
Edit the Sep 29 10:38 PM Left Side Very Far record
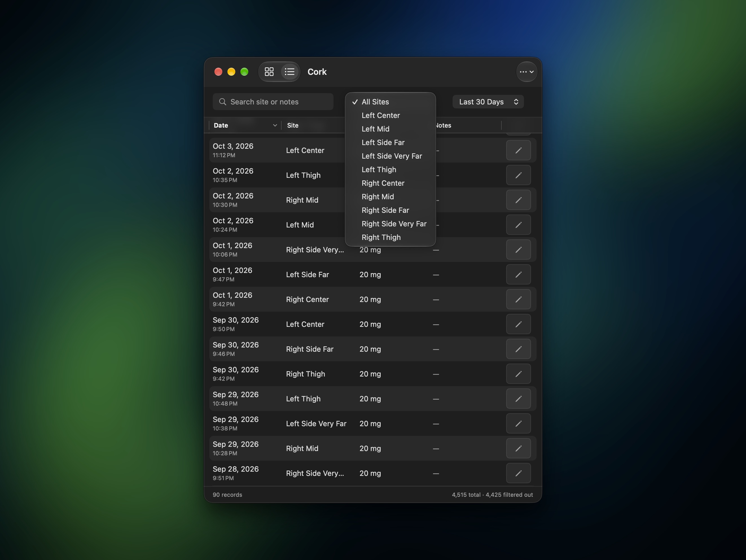518,424
